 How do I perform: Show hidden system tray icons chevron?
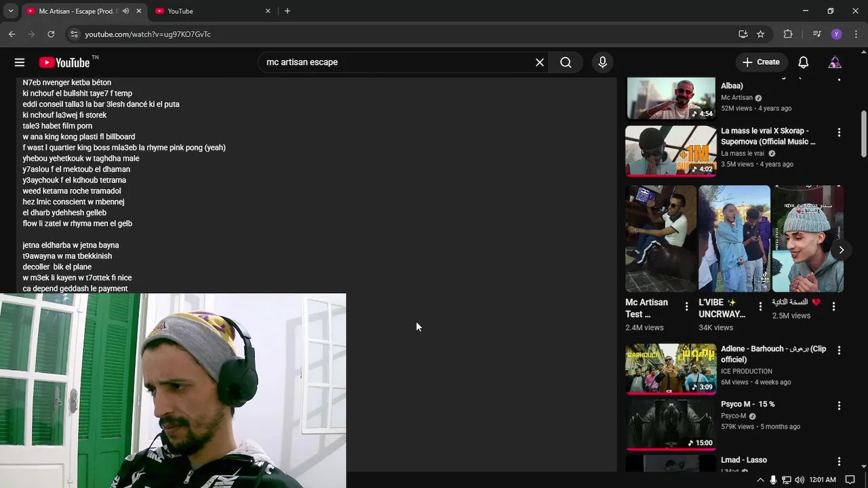tap(760, 480)
